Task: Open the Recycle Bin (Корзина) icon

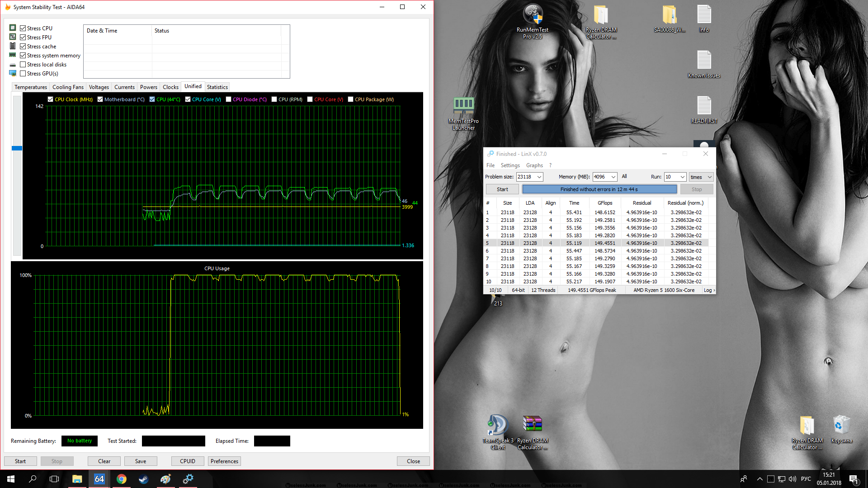Action: pyautogui.click(x=841, y=426)
